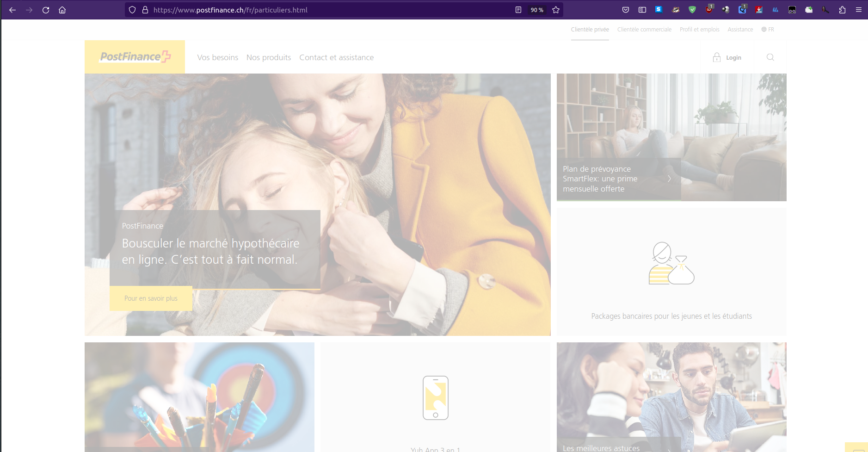This screenshot has width=868, height=452.
Task: Open the raccoon/badger extension icon
Action: pyautogui.click(x=676, y=10)
